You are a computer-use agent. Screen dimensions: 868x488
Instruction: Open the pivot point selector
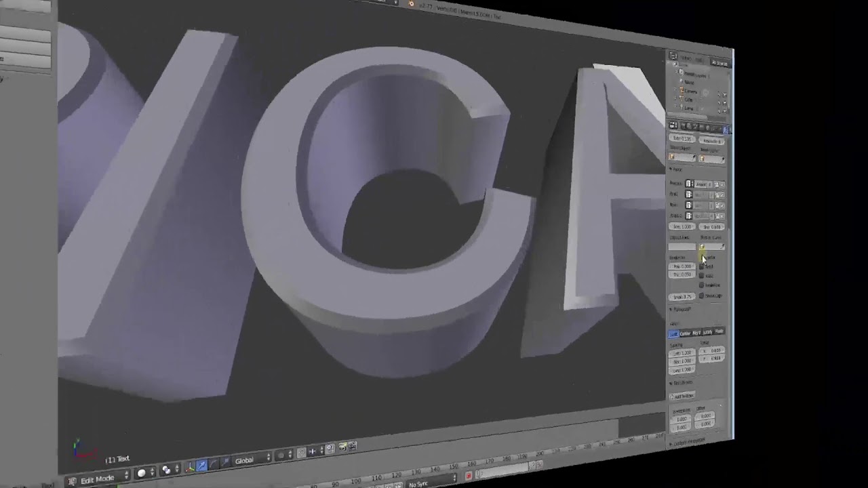pos(171,470)
